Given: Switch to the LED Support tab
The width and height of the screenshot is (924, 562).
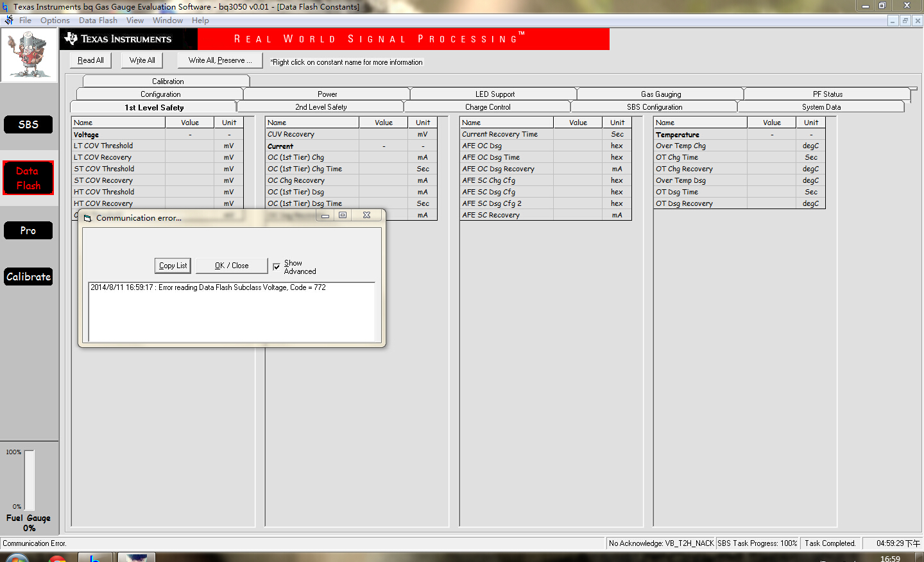Looking at the screenshot, I should tap(495, 94).
